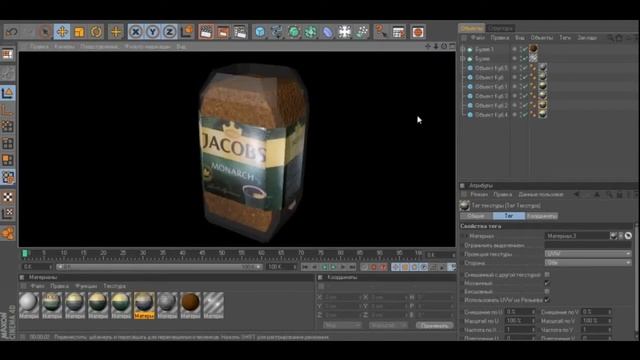
Task: Add a Cube primitive from toolbar
Action: point(260,32)
